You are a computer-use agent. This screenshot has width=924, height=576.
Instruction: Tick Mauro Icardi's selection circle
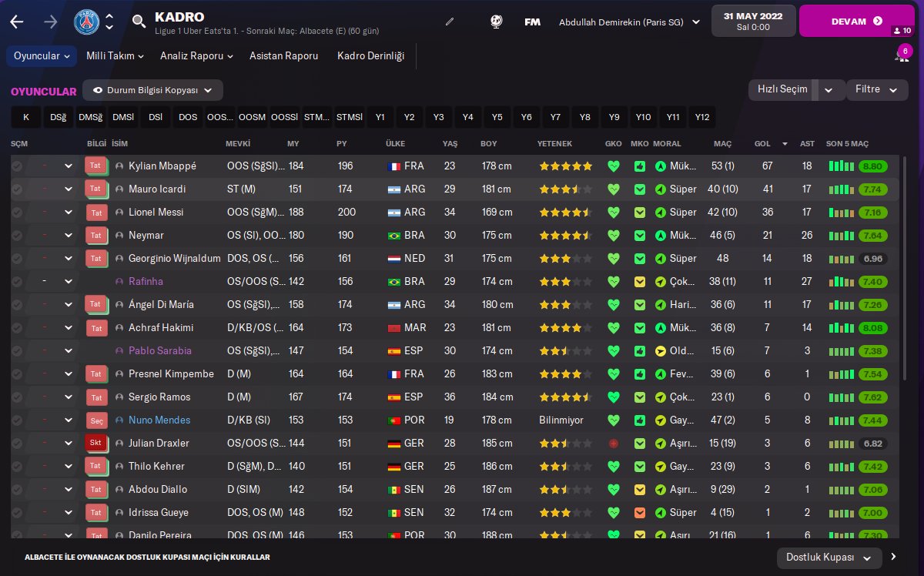tap(17, 189)
